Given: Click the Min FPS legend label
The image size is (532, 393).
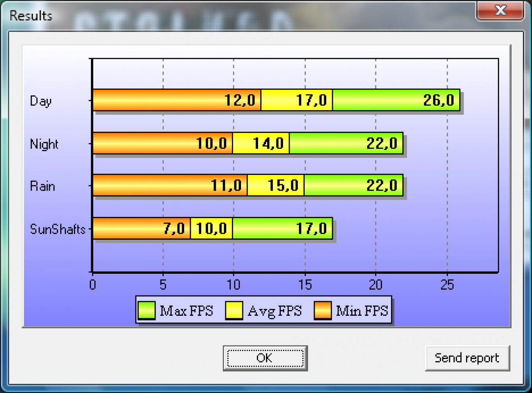Looking at the screenshot, I should pyautogui.click(x=362, y=311).
